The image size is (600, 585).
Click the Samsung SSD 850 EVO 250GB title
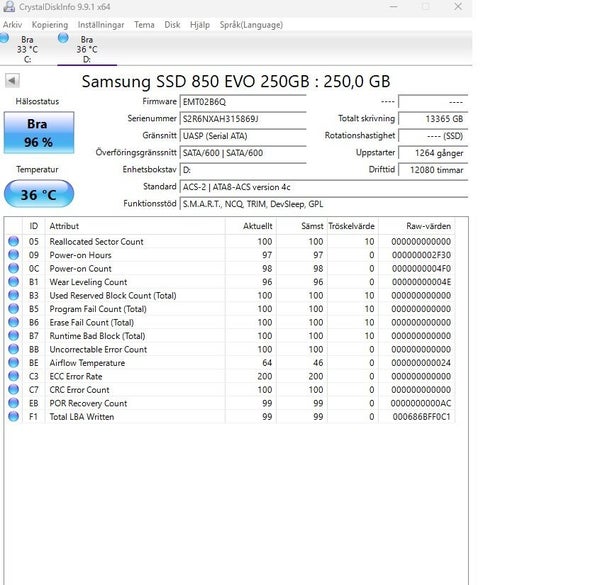coord(236,81)
